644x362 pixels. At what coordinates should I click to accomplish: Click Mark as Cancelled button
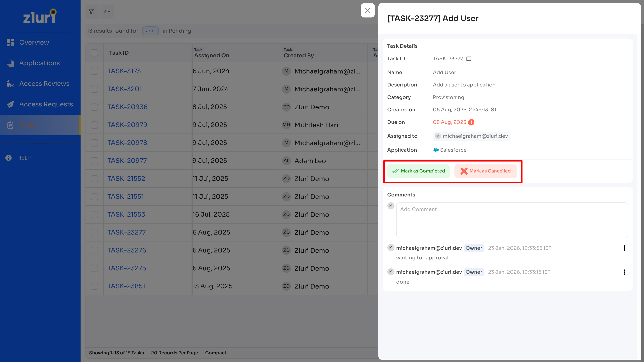[486, 171]
